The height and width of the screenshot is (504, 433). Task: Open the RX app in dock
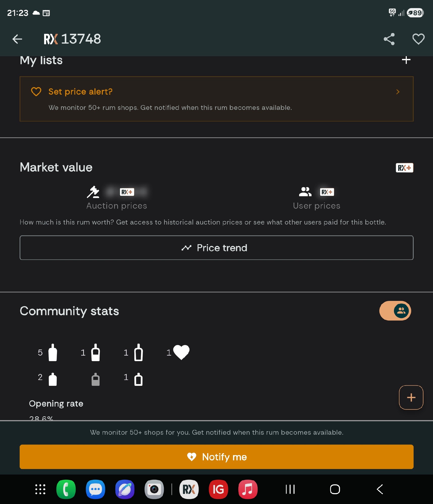pyautogui.click(x=189, y=489)
